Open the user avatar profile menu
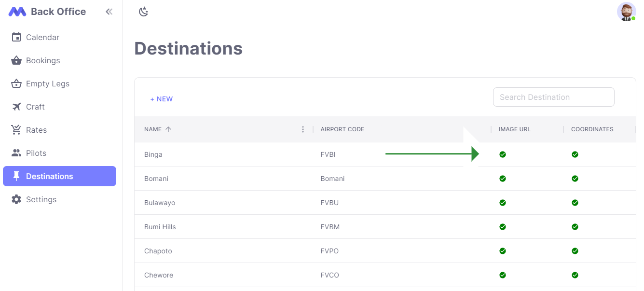 click(x=626, y=12)
